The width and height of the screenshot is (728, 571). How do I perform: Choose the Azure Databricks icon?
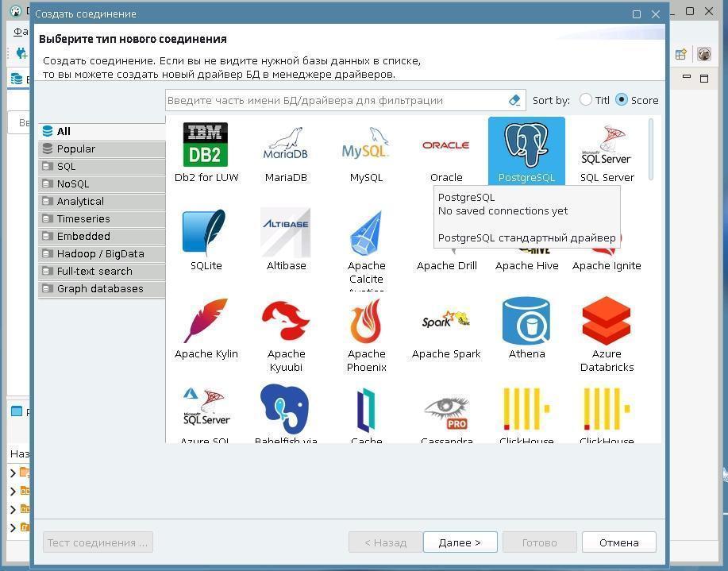(x=607, y=322)
